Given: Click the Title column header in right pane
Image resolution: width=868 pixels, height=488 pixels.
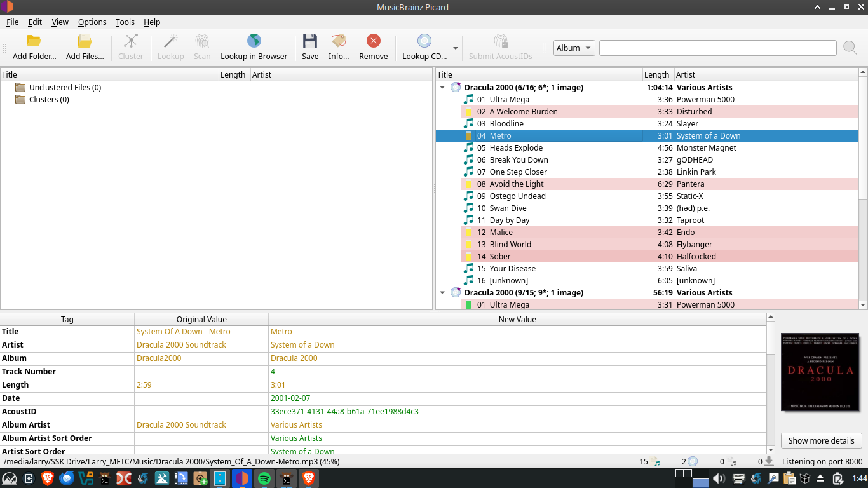Looking at the screenshot, I should pyautogui.click(x=539, y=74).
